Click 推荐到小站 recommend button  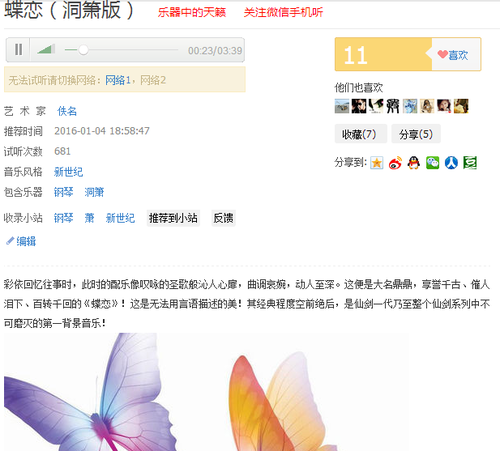tap(173, 218)
